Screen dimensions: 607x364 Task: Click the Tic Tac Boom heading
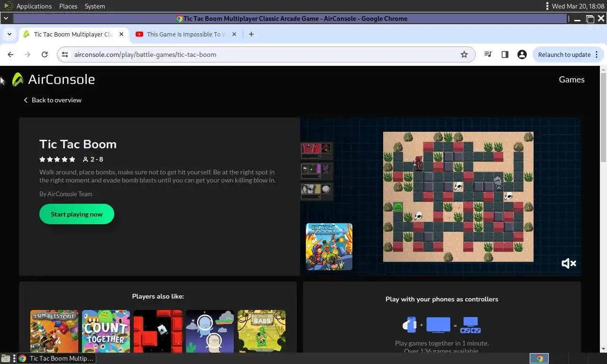pos(78,144)
